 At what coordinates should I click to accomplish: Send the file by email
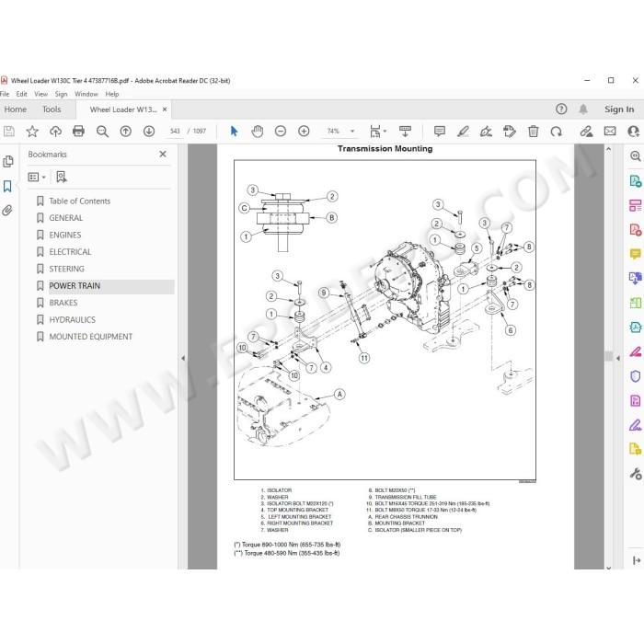[610, 132]
